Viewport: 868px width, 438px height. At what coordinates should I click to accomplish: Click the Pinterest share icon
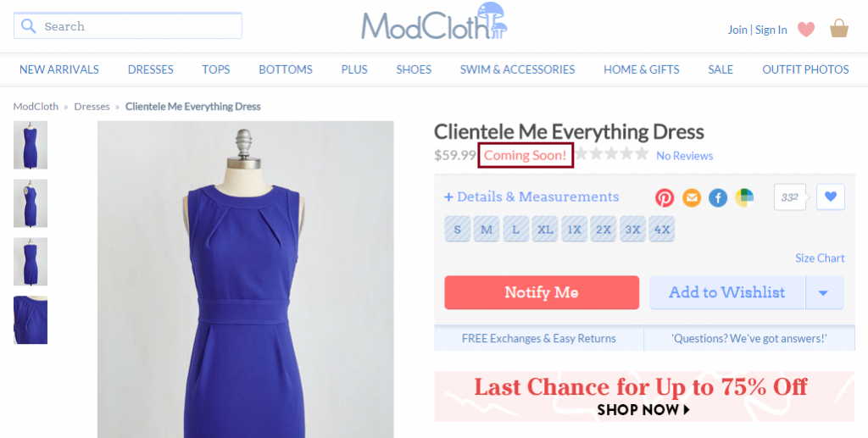coord(665,197)
